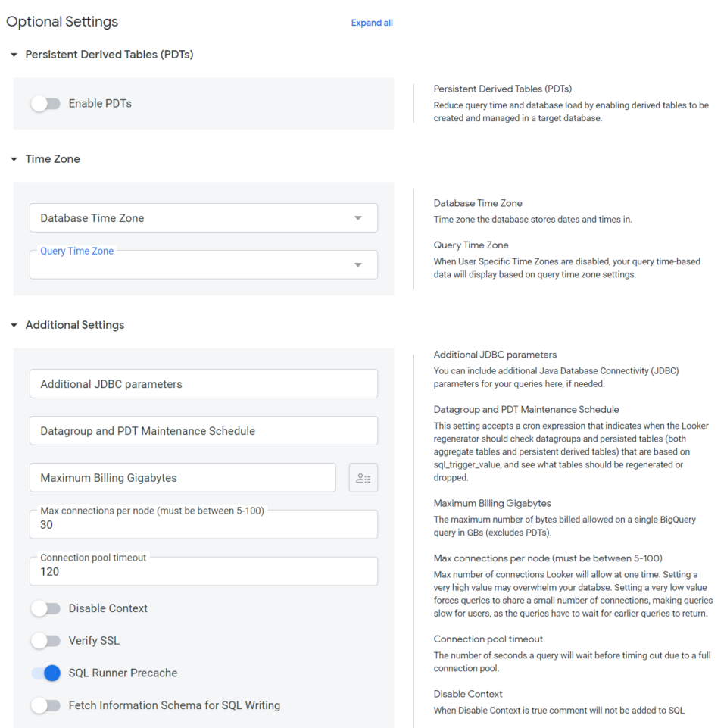This screenshot has height=728, width=727.
Task: Click the Expand all link
Action: point(371,23)
